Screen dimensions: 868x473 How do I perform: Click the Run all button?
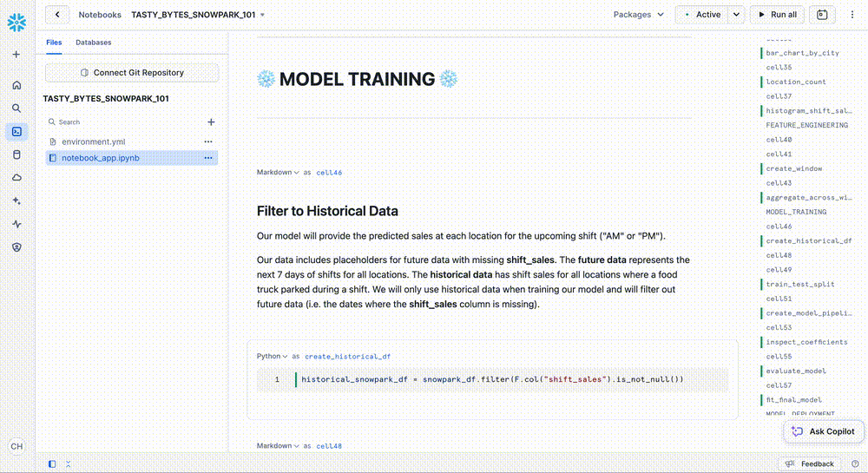pos(778,15)
